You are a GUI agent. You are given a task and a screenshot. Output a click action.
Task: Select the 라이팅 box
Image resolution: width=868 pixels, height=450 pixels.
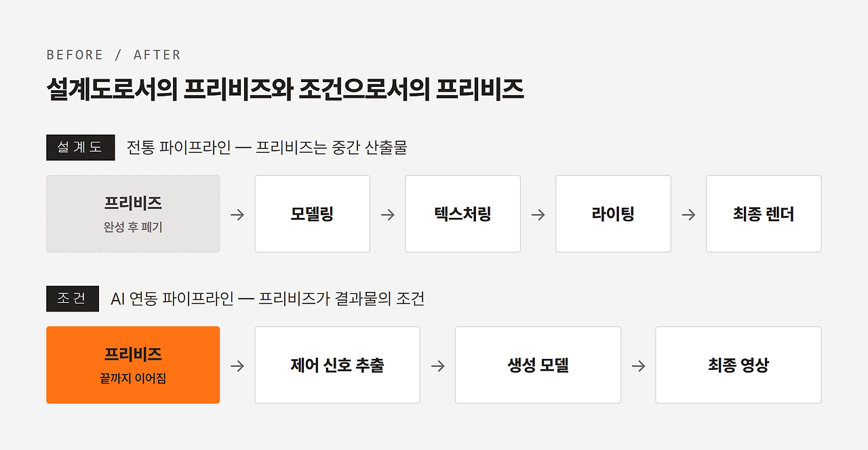614,214
